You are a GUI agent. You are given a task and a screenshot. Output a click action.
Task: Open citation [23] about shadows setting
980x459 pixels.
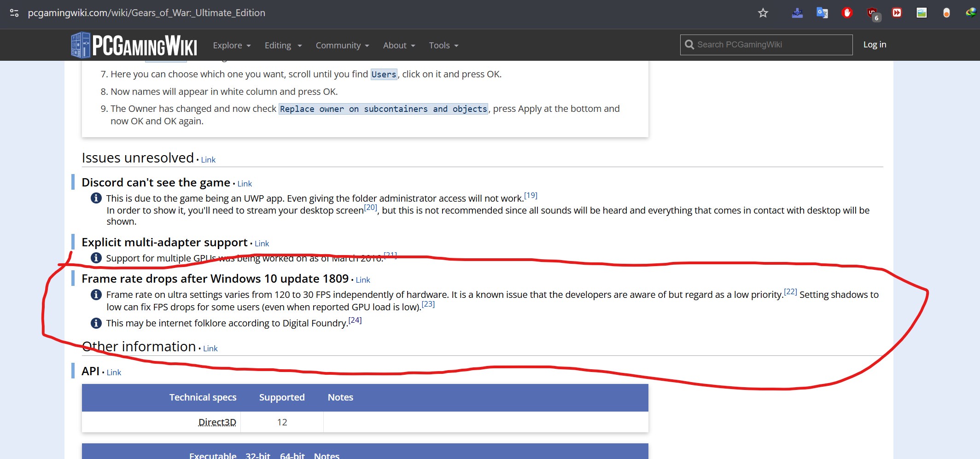[x=428, y=304]
